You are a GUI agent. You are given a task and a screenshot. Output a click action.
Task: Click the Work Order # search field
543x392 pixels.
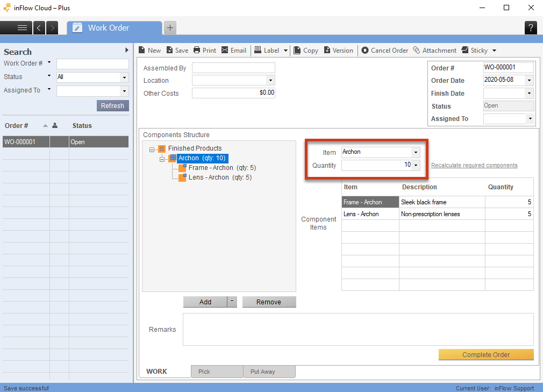click(92, 63)
